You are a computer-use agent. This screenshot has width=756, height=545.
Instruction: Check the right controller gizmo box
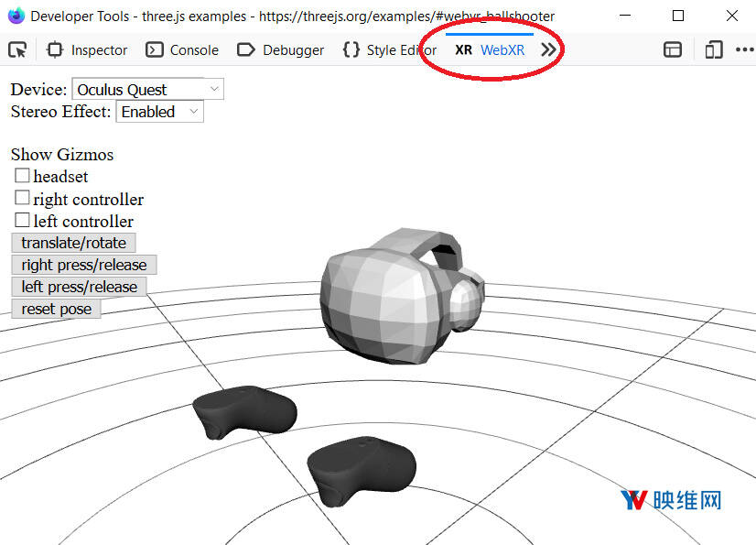pos(22,198)
